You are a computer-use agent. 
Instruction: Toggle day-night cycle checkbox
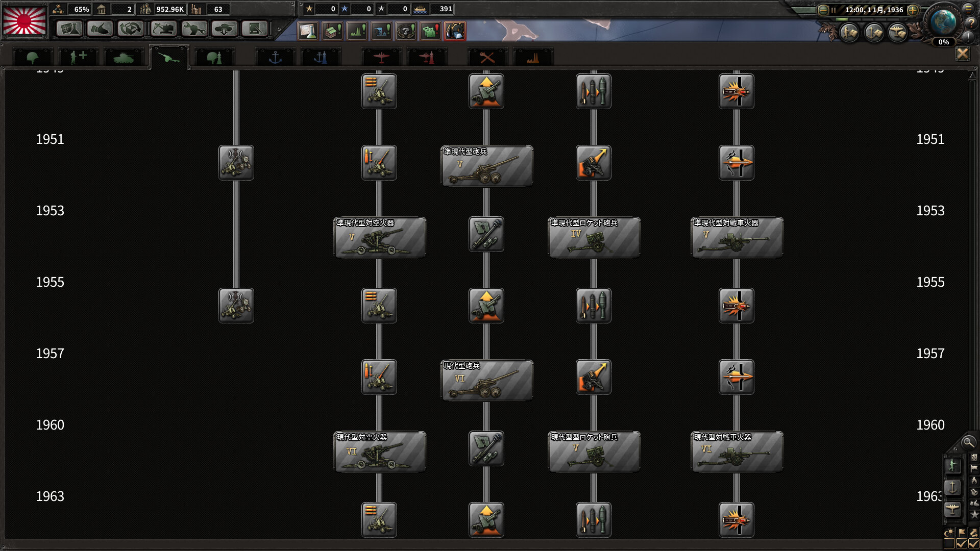949,544
